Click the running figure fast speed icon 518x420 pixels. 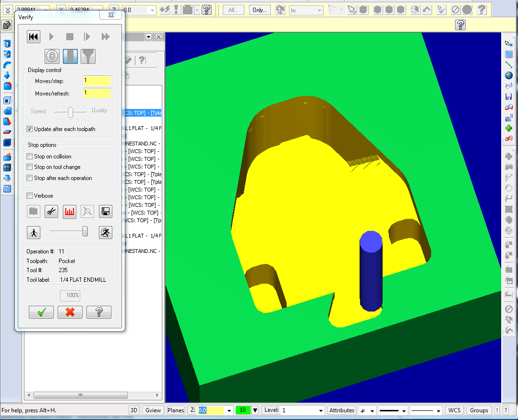[x=106, y=232]
